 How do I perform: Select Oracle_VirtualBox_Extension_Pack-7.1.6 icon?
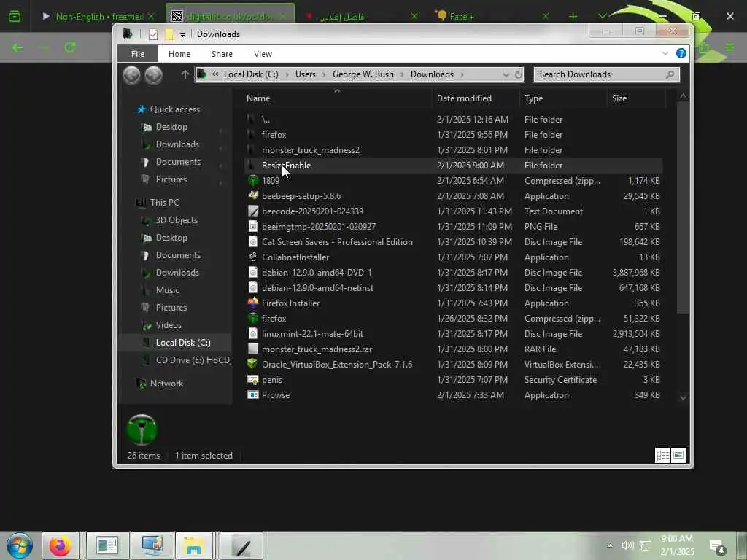(253, 365)
